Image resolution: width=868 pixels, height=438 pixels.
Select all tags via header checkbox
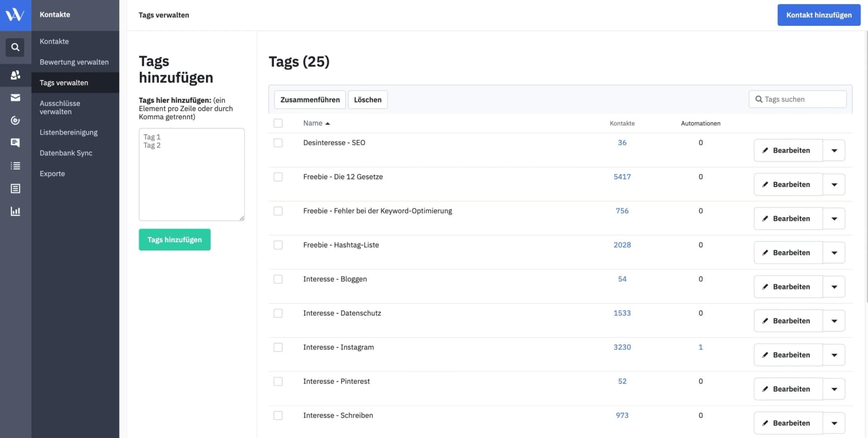278,123
